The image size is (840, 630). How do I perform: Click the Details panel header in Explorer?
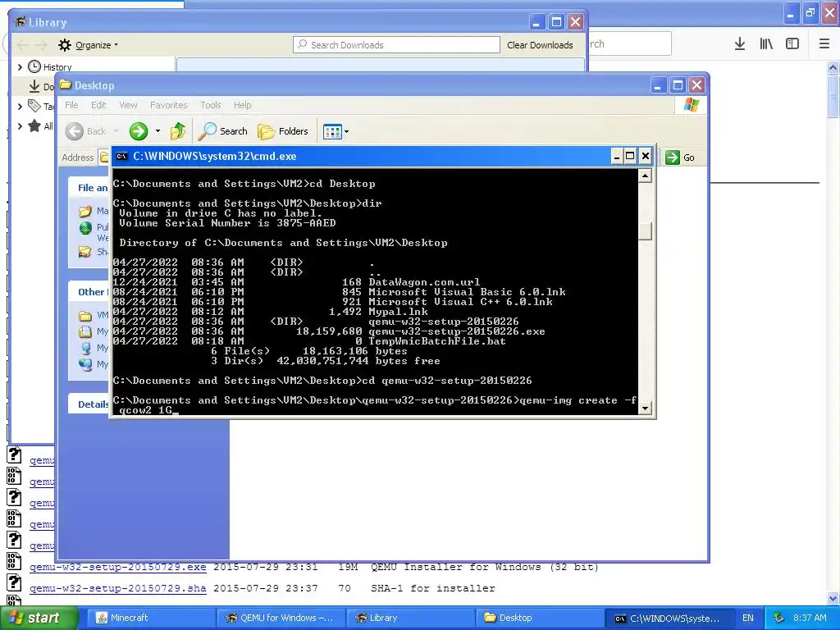(x=93, y=404)
